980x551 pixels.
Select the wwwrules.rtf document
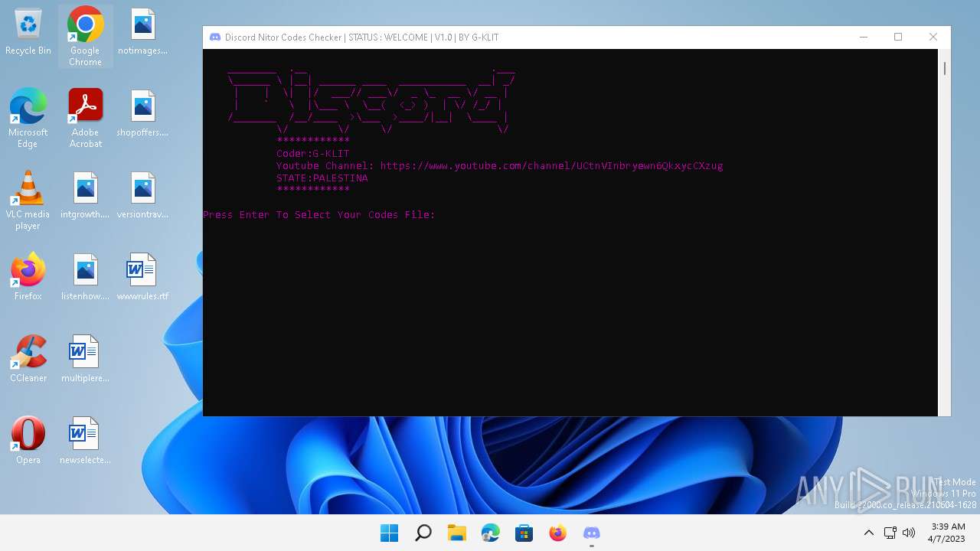click(142, 278)
